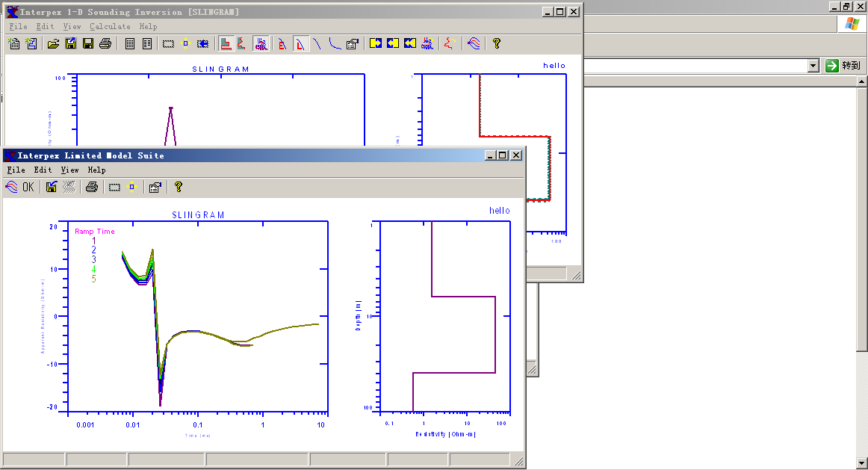
Task: Print from the Sounding Inversion toolbar
Action: pyautogui.click(x=105, y=44)
